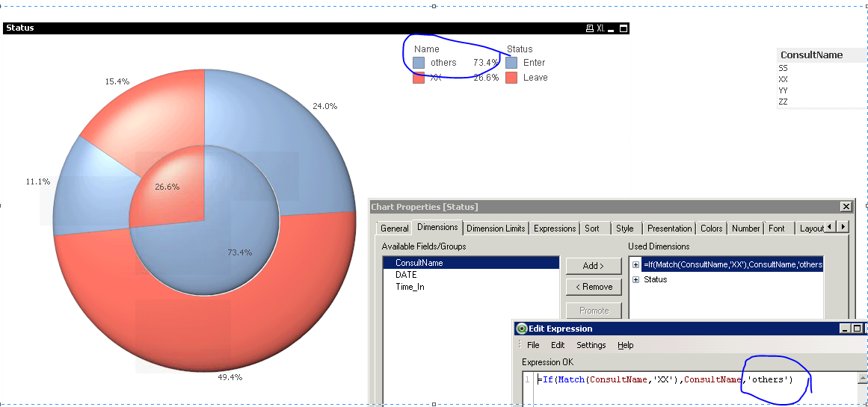868x407 pixels.
Task: Open the Sort tab
Action: (592, 229)
